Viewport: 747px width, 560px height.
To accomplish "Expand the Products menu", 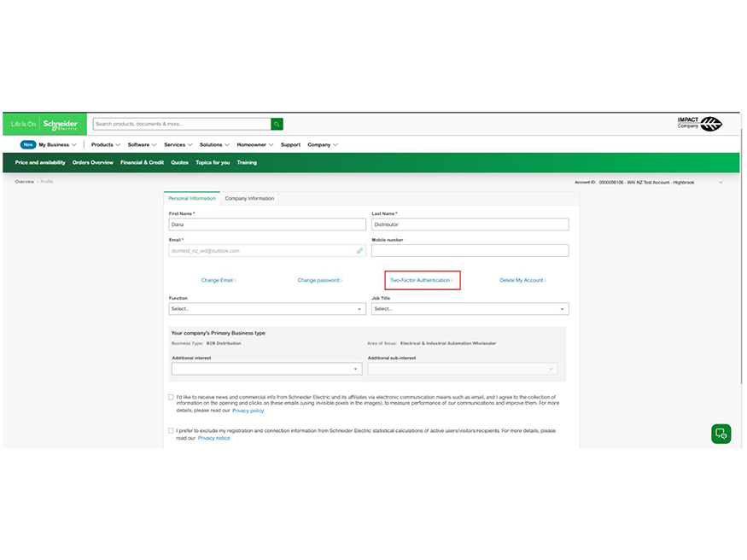I will tap(106, 145).
